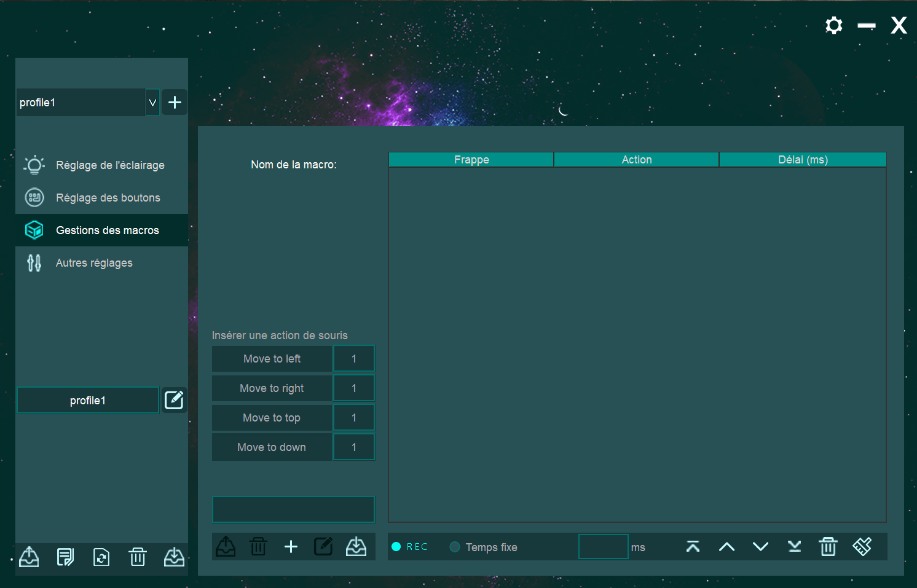917x588 pixels.
Task: Click the Délai (ms) column header
Action: (x=803, y=160)
